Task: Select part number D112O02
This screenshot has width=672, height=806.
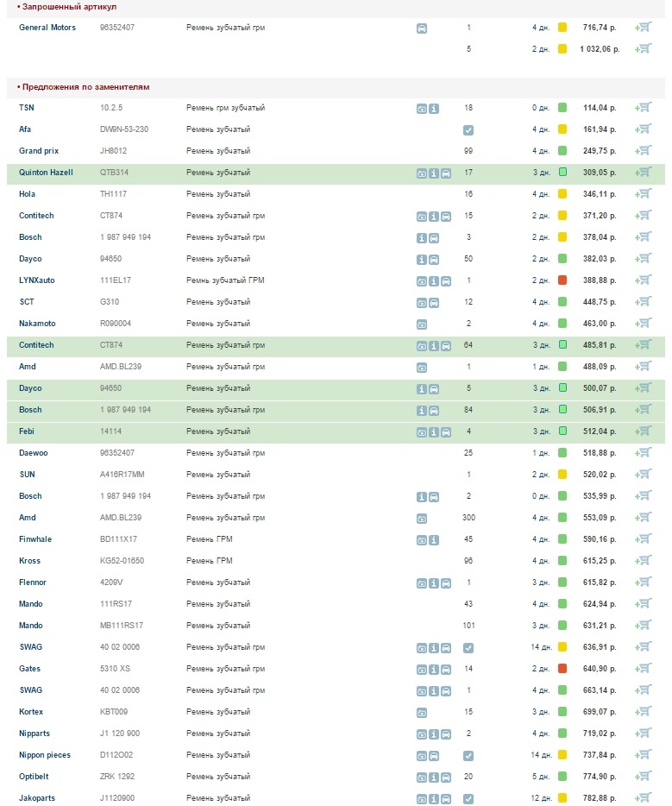Action: point(116,755)
